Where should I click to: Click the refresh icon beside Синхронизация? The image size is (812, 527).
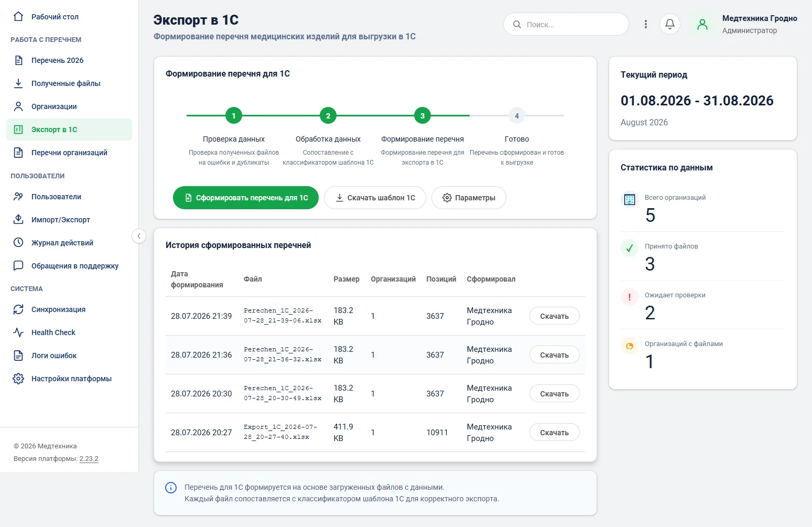tap(18, 309)
